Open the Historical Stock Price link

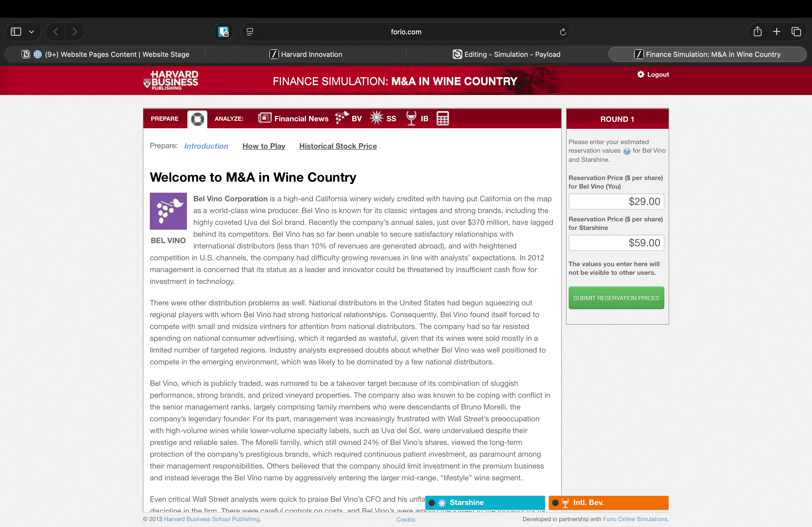tap(338, 146)
